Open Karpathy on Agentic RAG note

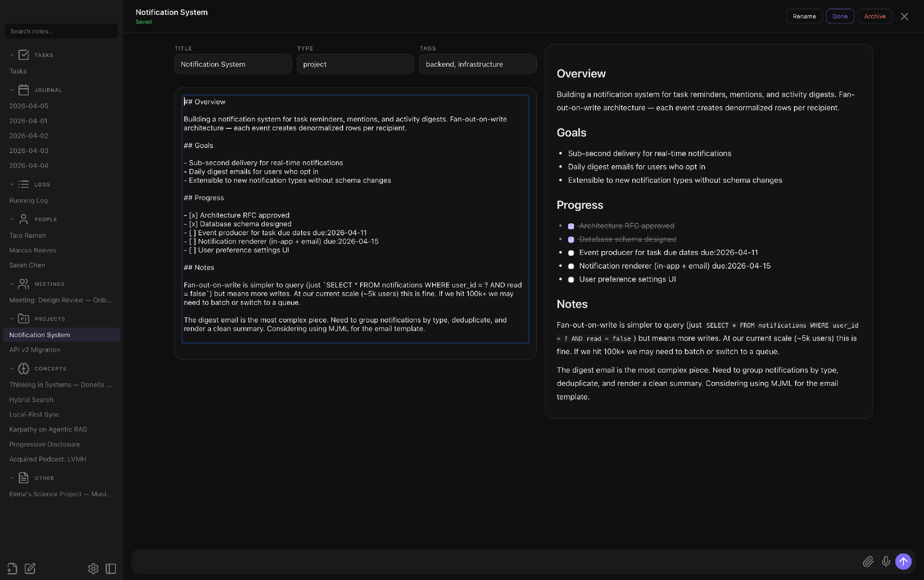coord(62,429)
